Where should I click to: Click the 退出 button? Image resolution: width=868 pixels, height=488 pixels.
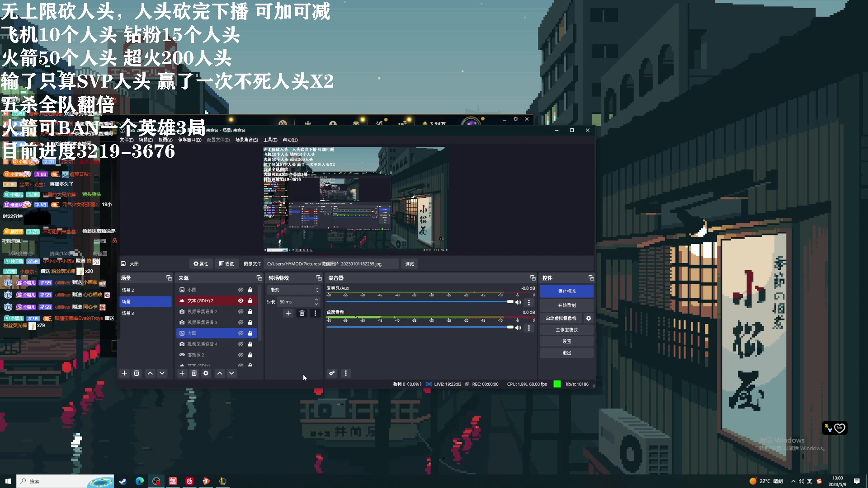(x=567, y=353)
